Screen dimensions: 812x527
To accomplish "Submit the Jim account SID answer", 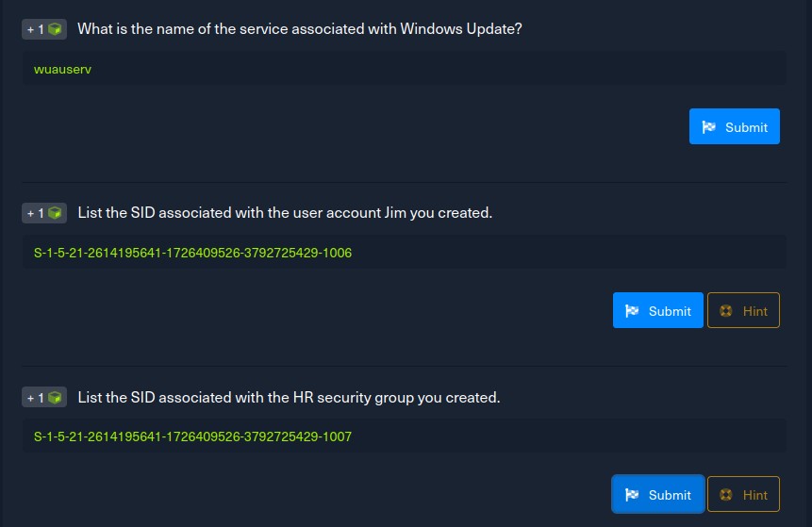I will [x=658, y=310].
